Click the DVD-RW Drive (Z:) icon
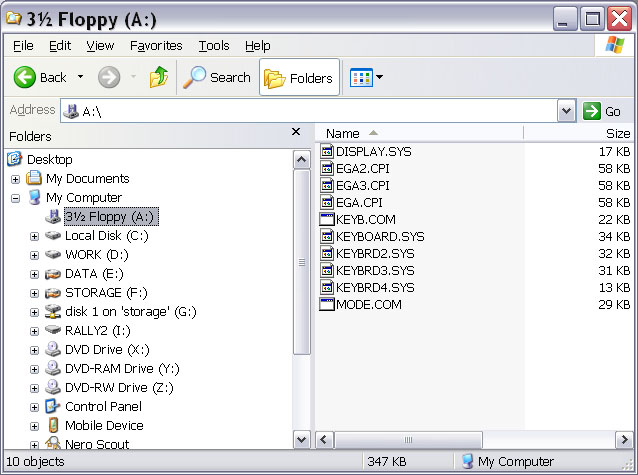638x475 pixels. pyautogui.click(x=53, y=387)
